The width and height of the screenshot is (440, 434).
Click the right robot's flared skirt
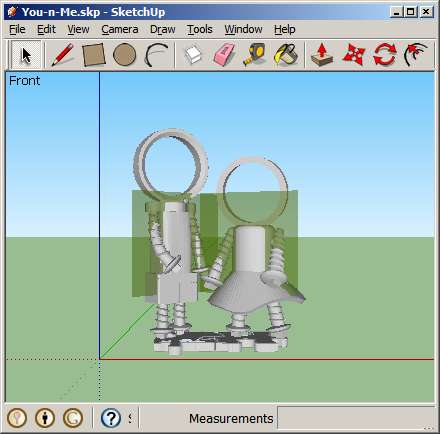point(257,292)
